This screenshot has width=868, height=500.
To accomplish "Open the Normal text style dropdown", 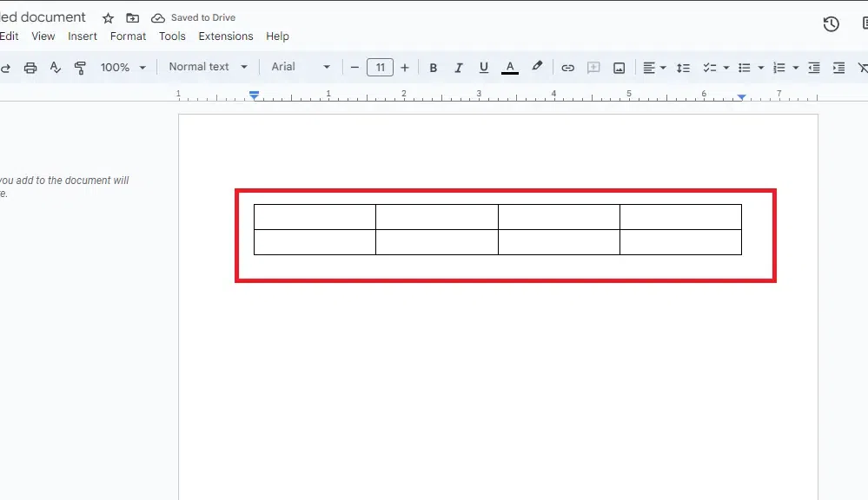I will (x=208, y=67).
